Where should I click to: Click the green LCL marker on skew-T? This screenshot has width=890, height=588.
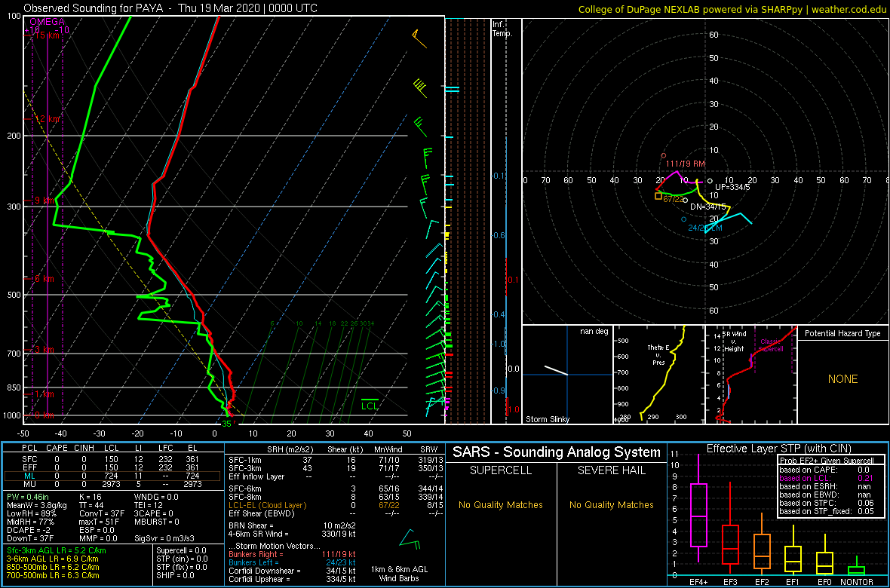pyautogui.click(x=370, y=404)
